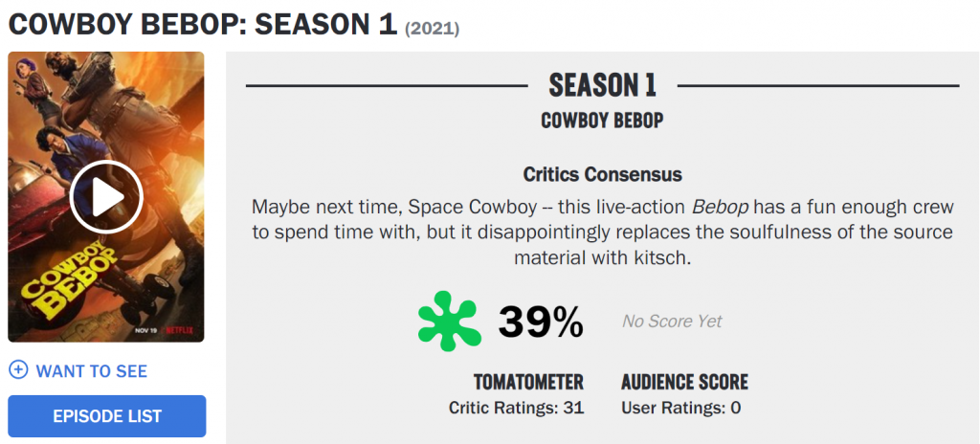Select the No Score Yet audience text

pos(672,322)
